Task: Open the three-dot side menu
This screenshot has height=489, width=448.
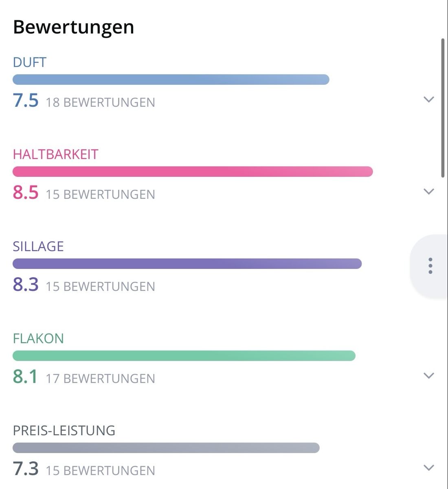Action: [x=430, y=266]
